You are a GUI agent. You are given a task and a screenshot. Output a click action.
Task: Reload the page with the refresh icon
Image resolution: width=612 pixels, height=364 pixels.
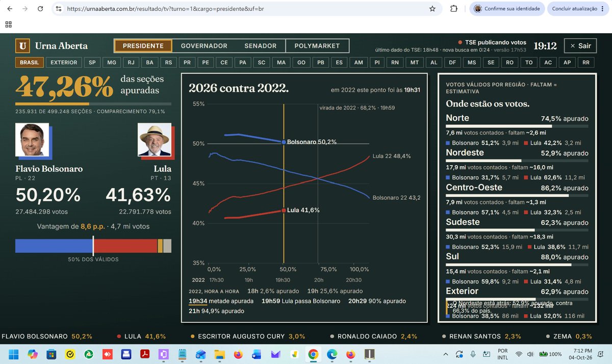40,9
